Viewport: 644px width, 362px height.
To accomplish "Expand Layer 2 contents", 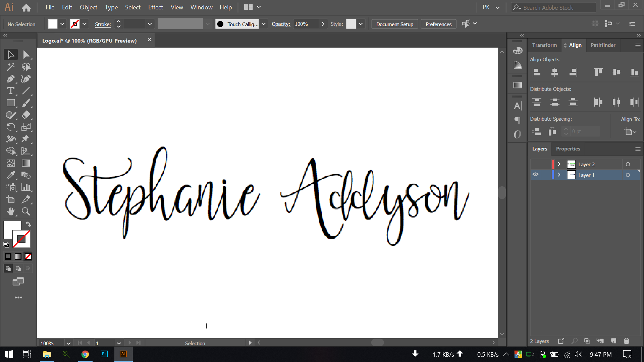I will tap(559, 164).
